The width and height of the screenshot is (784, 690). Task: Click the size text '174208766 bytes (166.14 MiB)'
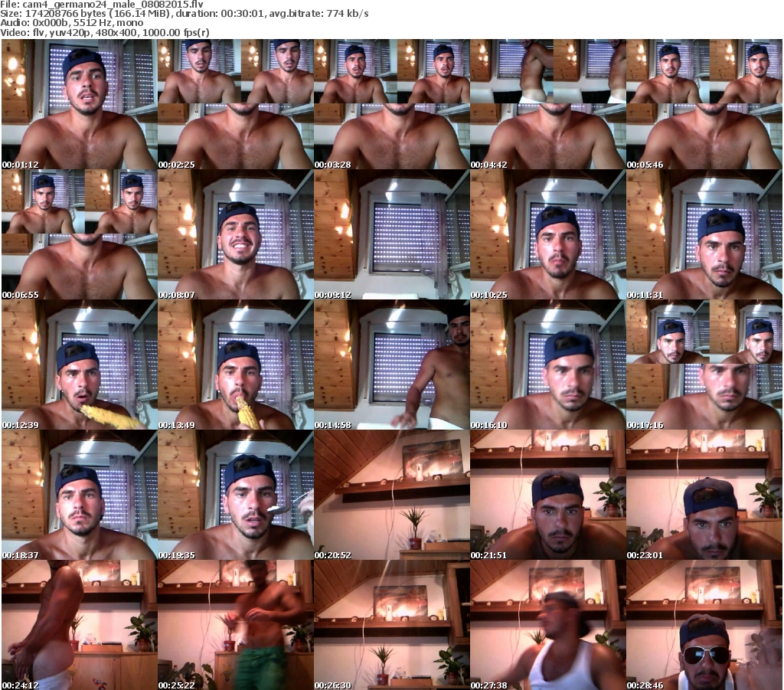96,14
